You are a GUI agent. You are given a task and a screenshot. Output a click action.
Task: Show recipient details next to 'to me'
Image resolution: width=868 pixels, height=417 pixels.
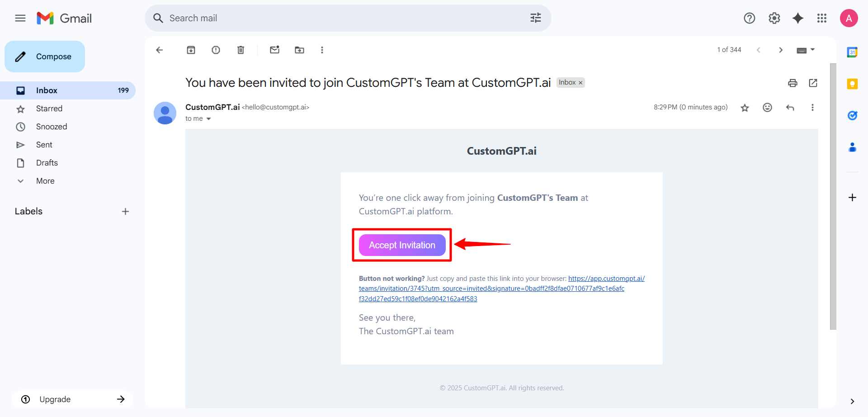(208, 119)
